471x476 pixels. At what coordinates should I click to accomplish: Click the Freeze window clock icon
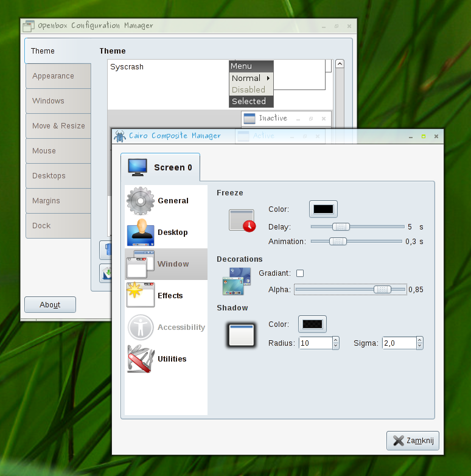tap(242, 221)
